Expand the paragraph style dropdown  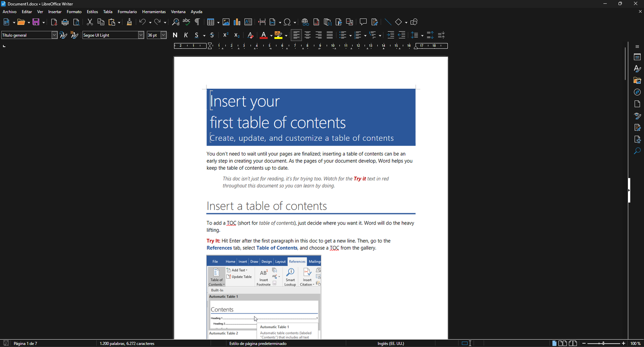[54, 35]
